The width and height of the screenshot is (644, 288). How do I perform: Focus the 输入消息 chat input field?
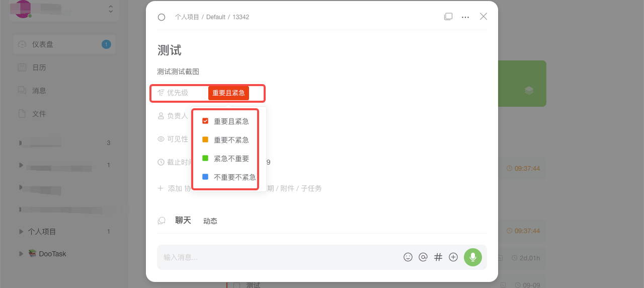(x=277, y=257)
